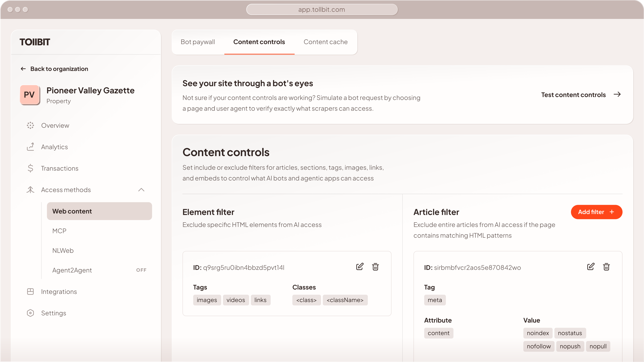Click the app.tollbit.com address bar

pyautogui.click(x=322, y=9)
